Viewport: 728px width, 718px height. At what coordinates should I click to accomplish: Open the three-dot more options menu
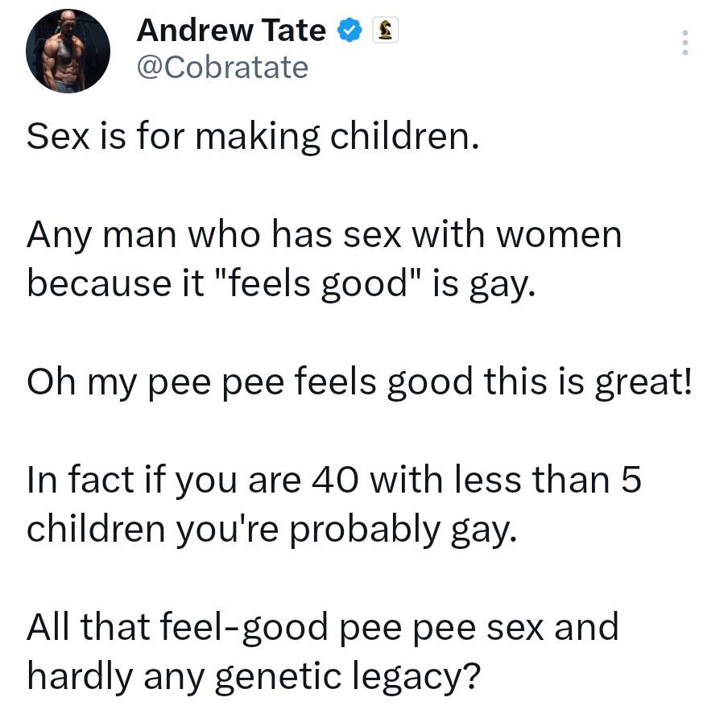tap(685, 43)
